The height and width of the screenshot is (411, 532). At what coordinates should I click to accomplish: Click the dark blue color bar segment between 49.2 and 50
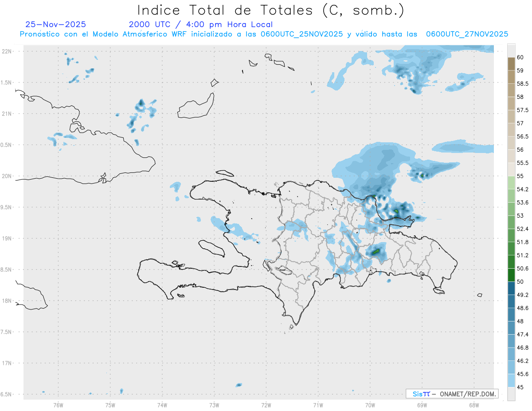511,288
